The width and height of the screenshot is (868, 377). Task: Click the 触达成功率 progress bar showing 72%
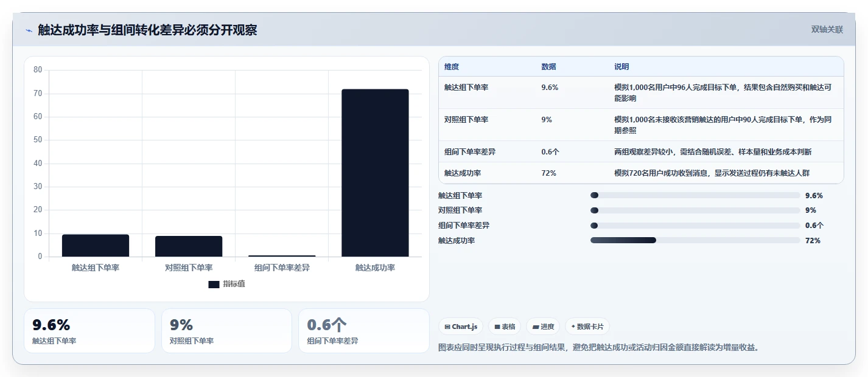[695, 240]
